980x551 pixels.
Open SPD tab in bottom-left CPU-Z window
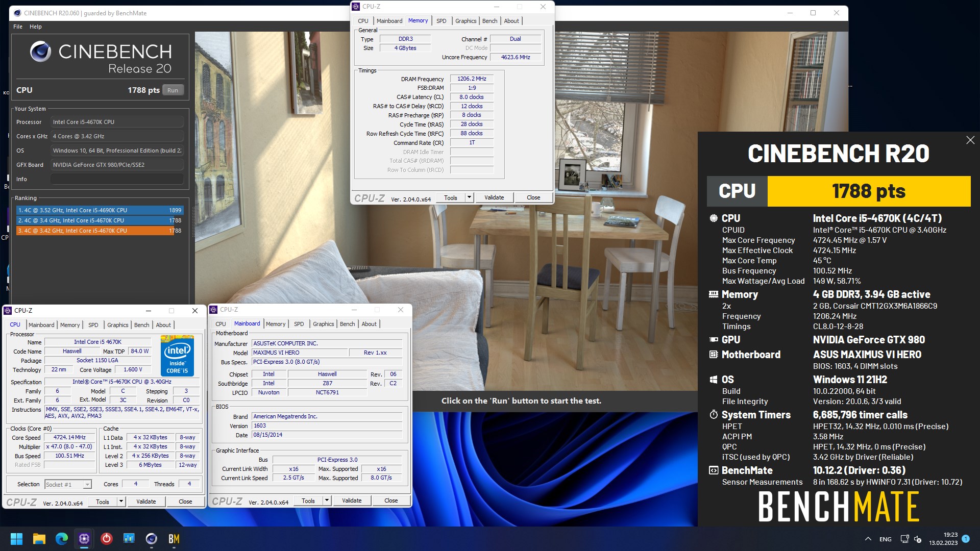coord(93,325)
